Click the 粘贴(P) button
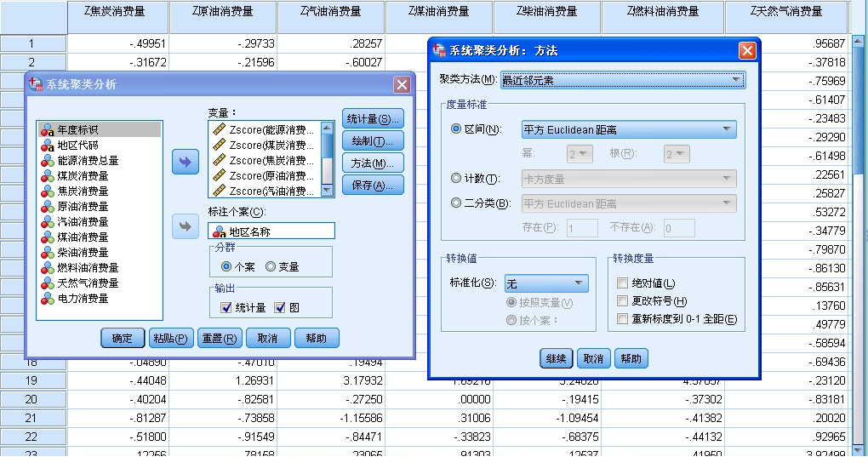 [x=170, y=339]
